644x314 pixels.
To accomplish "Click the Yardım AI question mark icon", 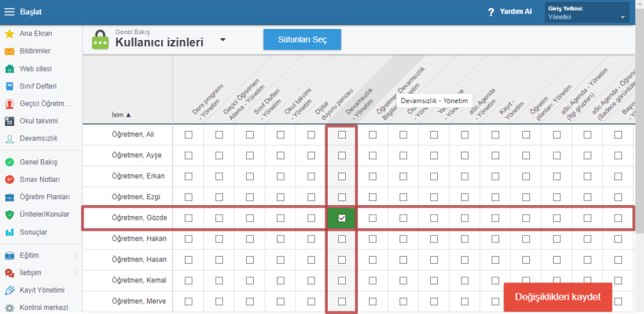I will tap(491, 12).
